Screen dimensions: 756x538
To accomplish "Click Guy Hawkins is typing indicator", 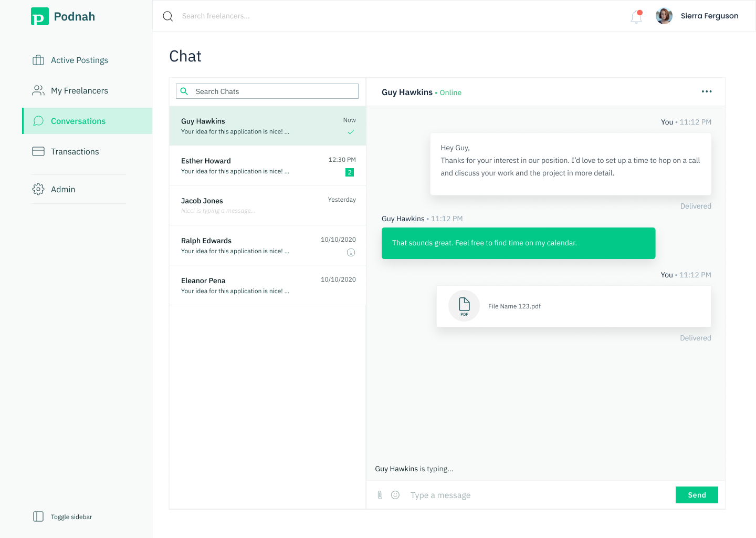I will point(414,469).
